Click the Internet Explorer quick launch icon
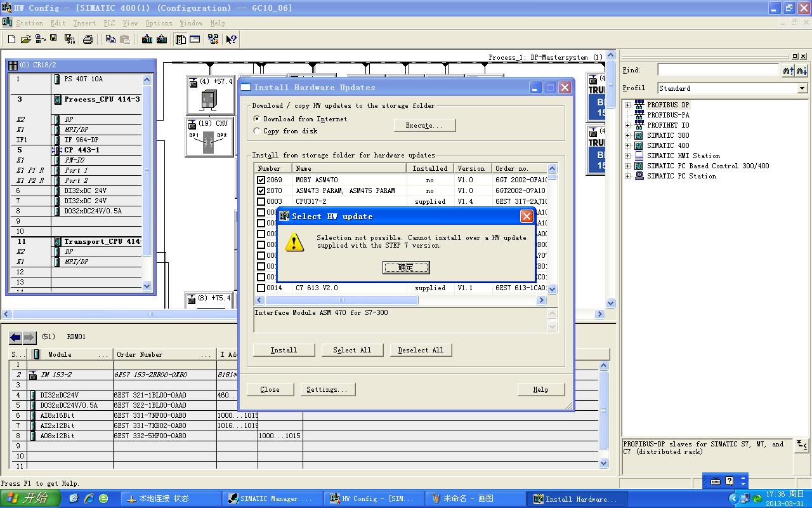This screenshot has width=812, height=508. [x=89, y=498]
